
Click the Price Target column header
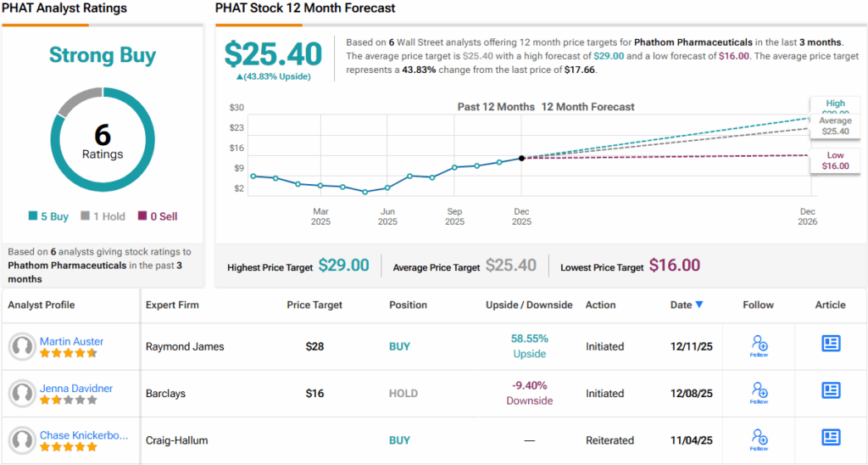coord(315,305)
